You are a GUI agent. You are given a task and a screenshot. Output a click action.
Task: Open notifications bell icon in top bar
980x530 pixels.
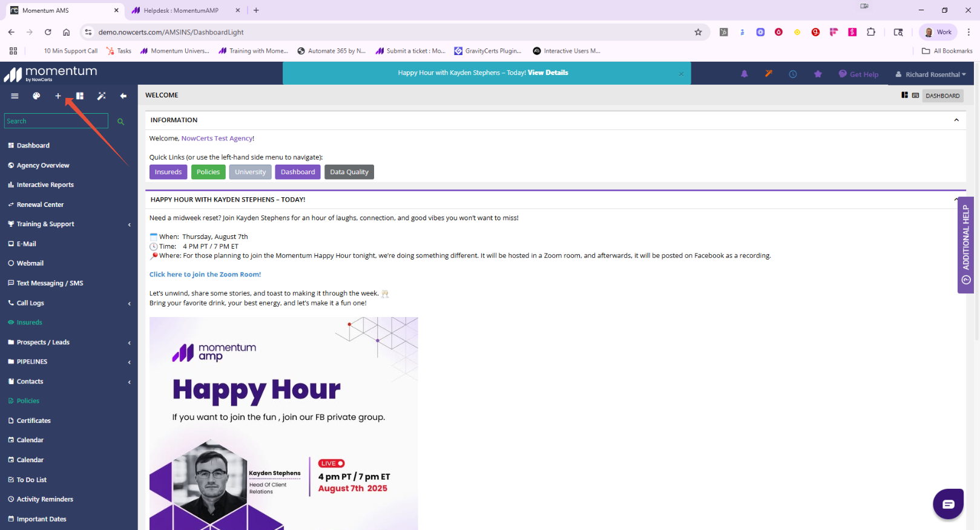point(745,74)
